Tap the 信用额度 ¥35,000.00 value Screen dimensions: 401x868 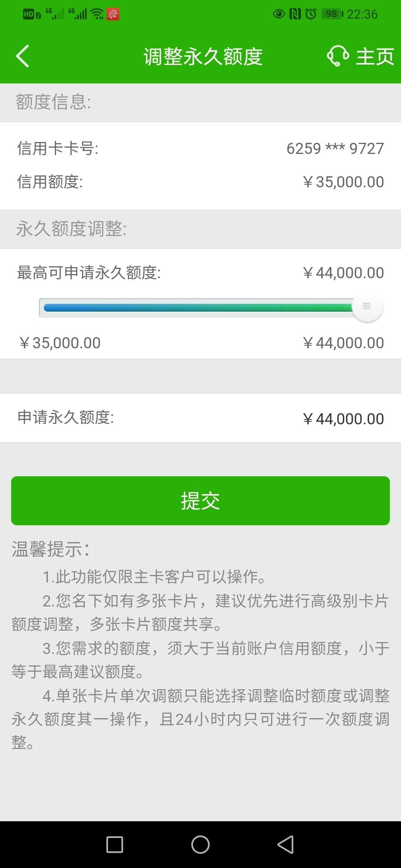[x=343, y=182]
